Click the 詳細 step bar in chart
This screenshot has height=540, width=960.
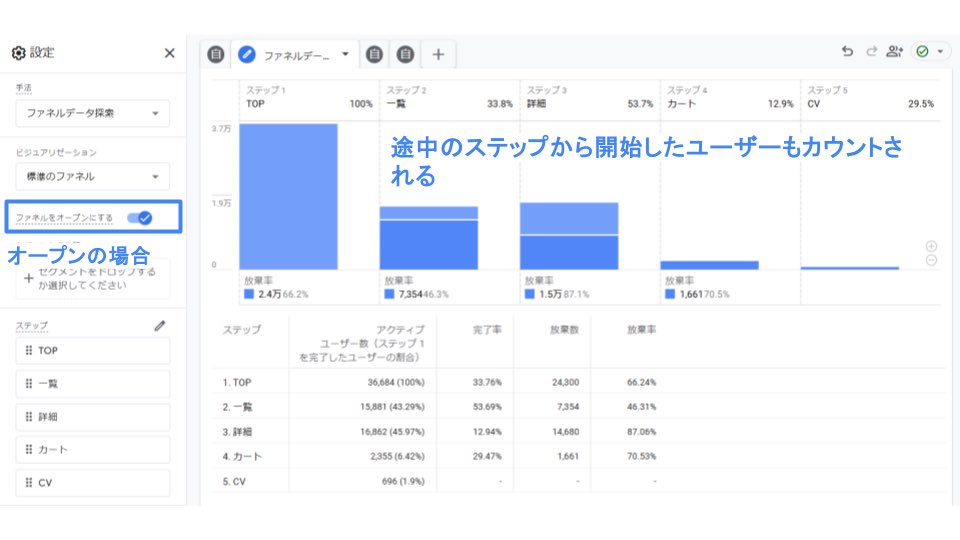[569, 236]
